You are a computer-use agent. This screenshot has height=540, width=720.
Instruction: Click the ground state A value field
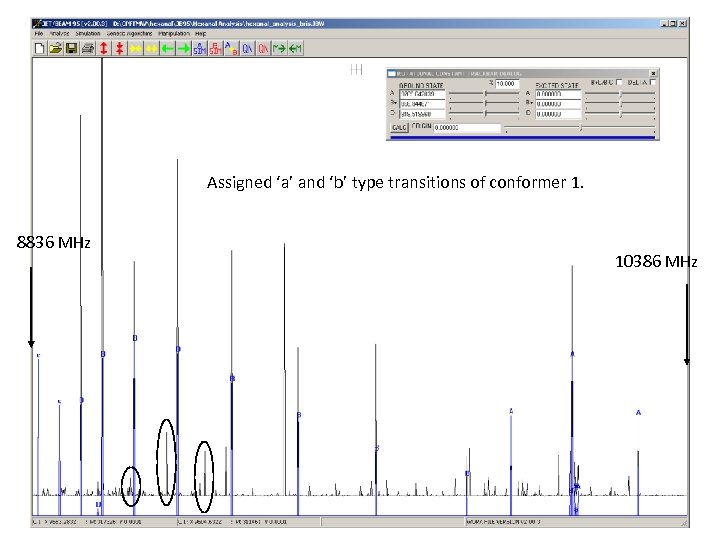pyautogui.click(x=422, y=94)
